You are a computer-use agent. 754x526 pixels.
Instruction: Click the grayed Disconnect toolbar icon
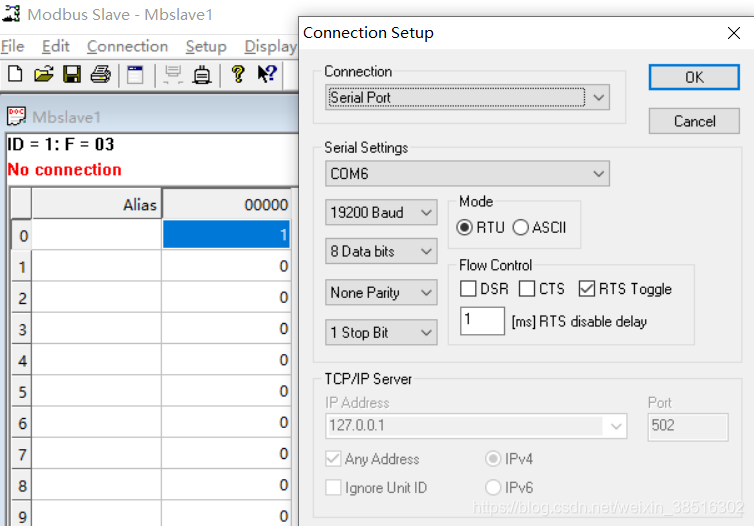pos(173,75)
